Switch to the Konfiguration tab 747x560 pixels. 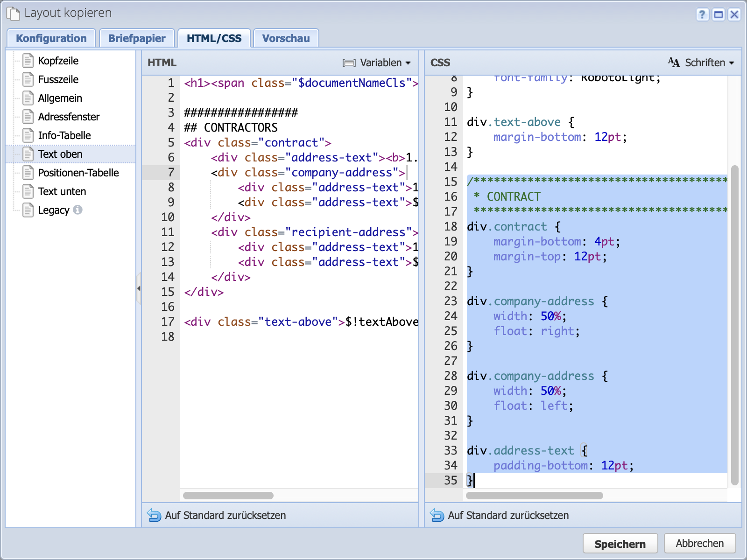pos(51,38)
